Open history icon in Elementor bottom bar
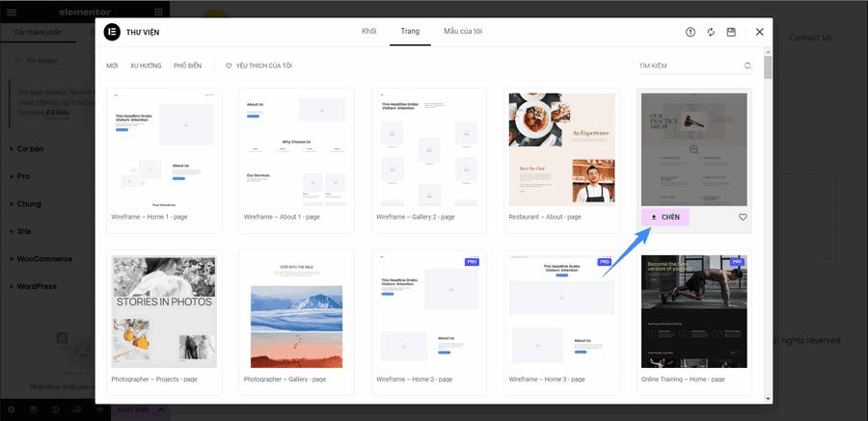 click(x=56, y=410)
